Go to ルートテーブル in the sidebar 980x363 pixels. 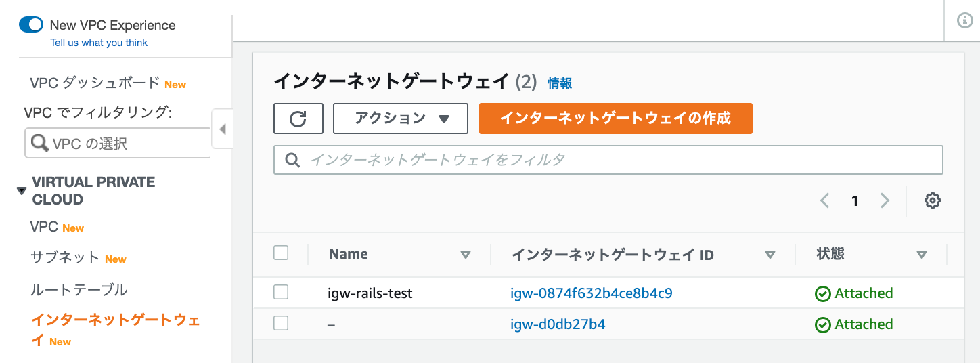click(x=79, y=290)
